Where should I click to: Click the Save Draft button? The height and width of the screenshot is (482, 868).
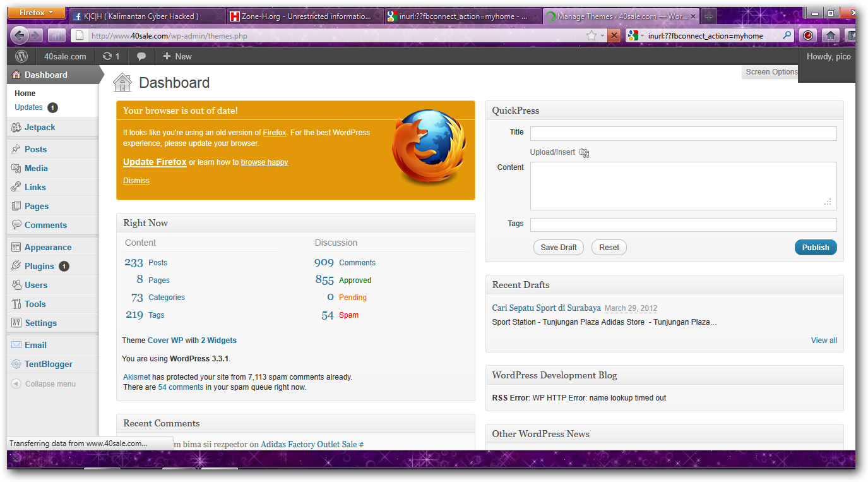tap(559, 248)
